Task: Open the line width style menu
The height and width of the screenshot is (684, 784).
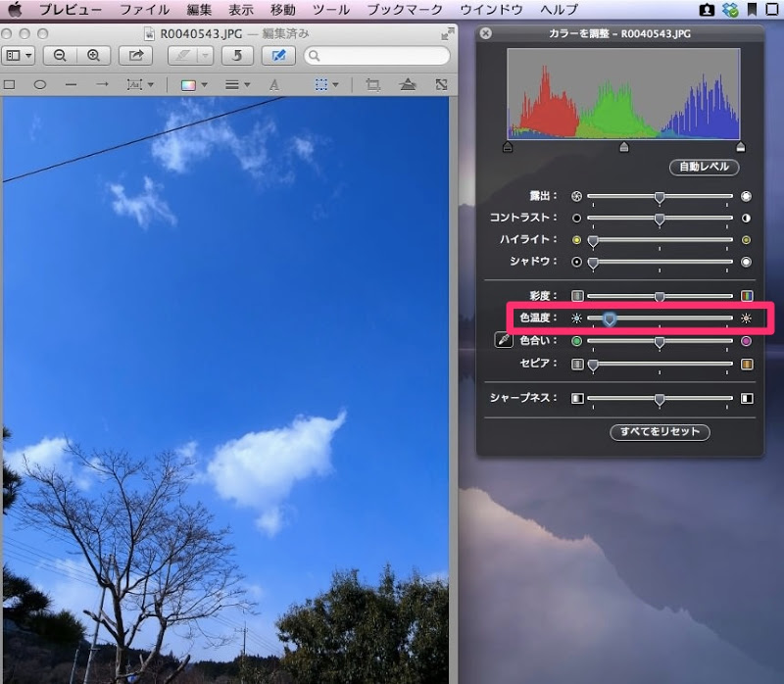Action: [231, 85]
